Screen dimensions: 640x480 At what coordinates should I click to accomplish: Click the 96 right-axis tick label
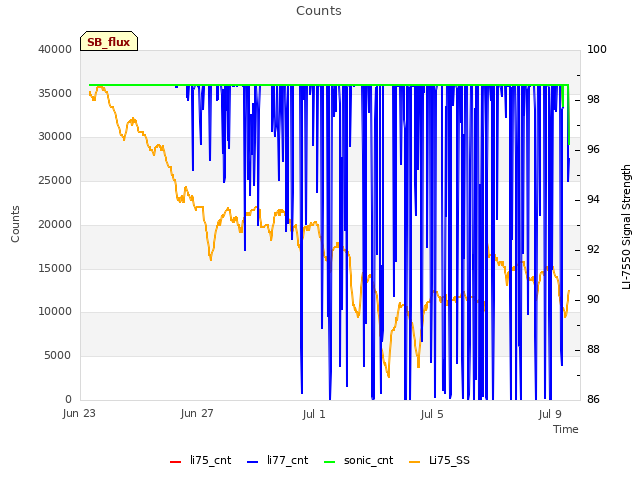click(593, 150)
